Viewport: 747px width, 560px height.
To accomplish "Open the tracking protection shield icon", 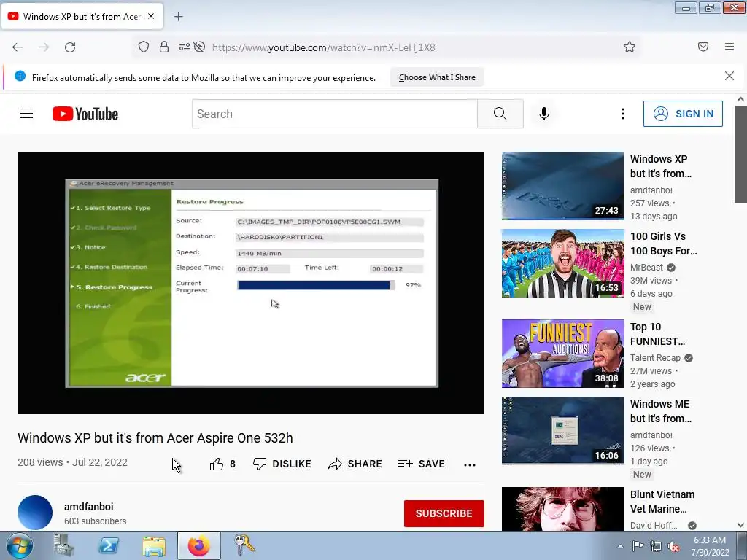I will tap(144, 47).
